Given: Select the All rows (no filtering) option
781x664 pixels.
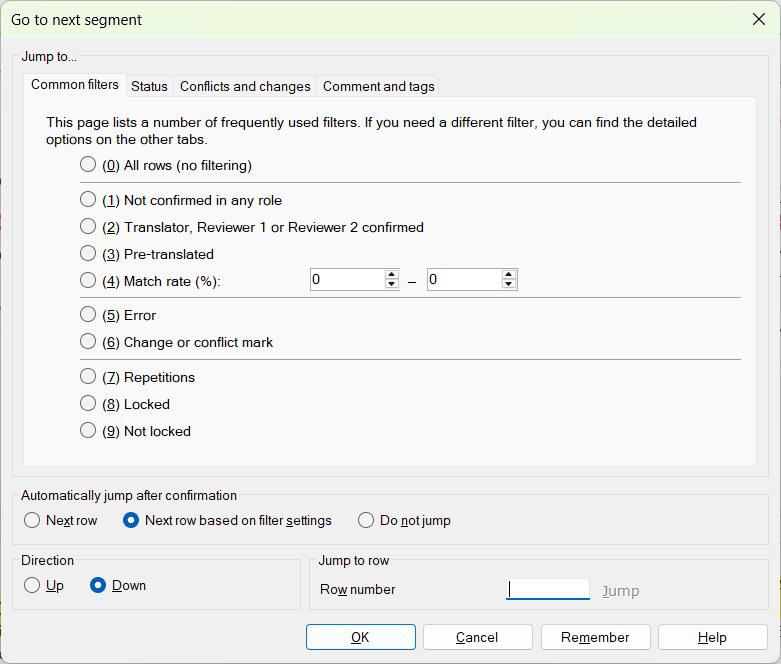Looking at the screenshot, I should pos(88,165).
